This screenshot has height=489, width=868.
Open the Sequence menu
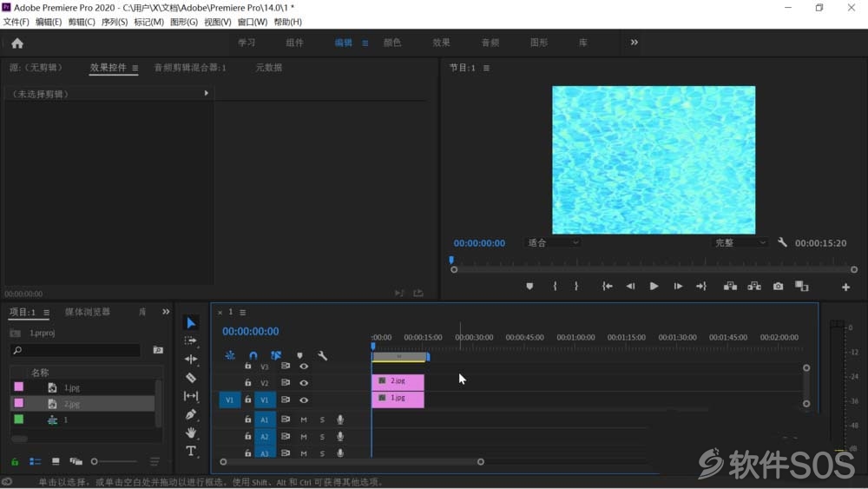coord(115,22)
